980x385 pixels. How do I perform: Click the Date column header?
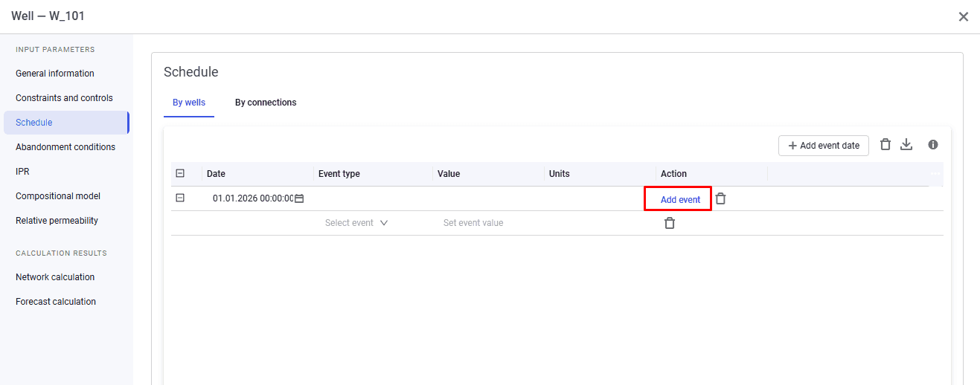216,174
